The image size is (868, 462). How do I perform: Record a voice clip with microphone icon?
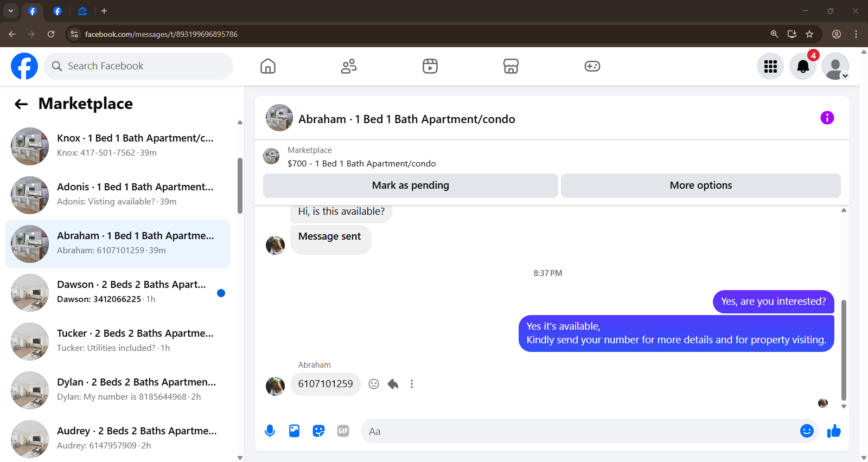[270, 431]
